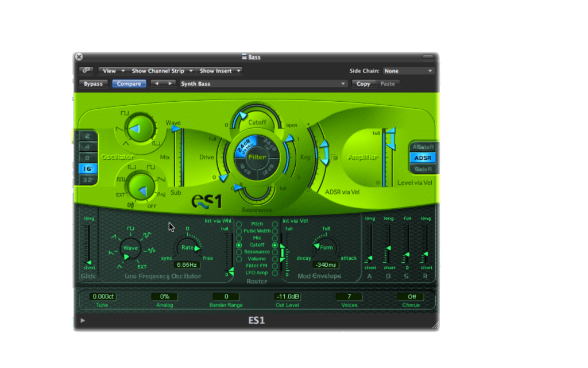Select the 4' octave tab
Viewport: 588px width, 368px height.
point(88,147)
